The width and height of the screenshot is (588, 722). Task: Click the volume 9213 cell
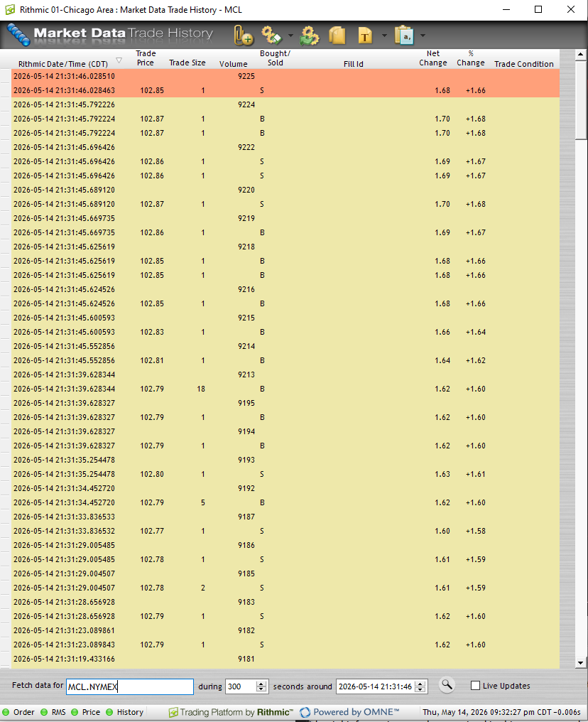pos(246,375)
